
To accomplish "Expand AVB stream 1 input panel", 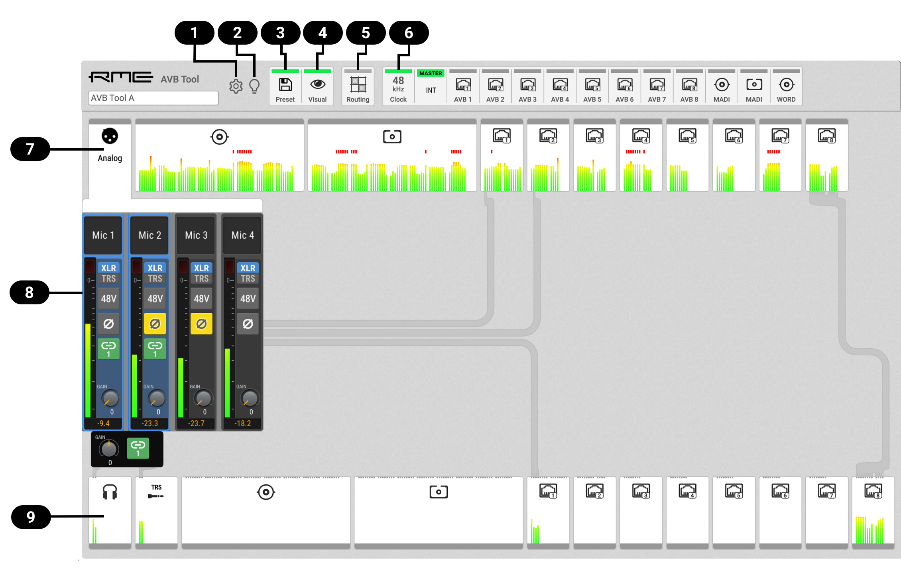I will point(502,155).
